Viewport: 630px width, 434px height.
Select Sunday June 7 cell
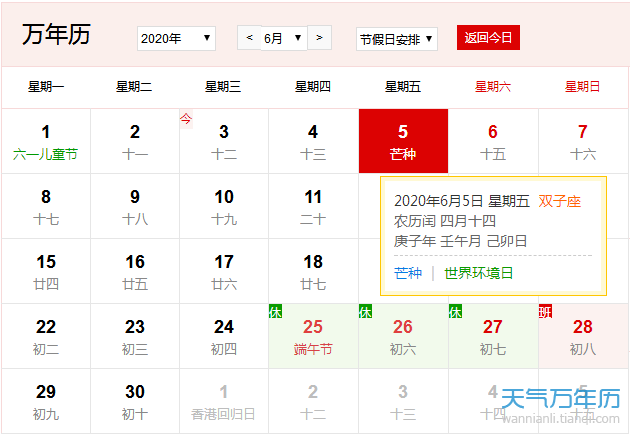point(583,141)
